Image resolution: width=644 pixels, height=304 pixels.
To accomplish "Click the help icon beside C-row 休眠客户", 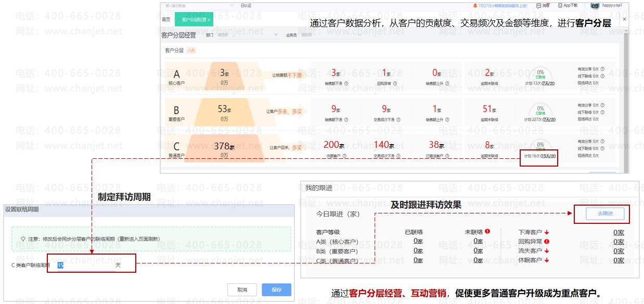I will click(344, 155).
